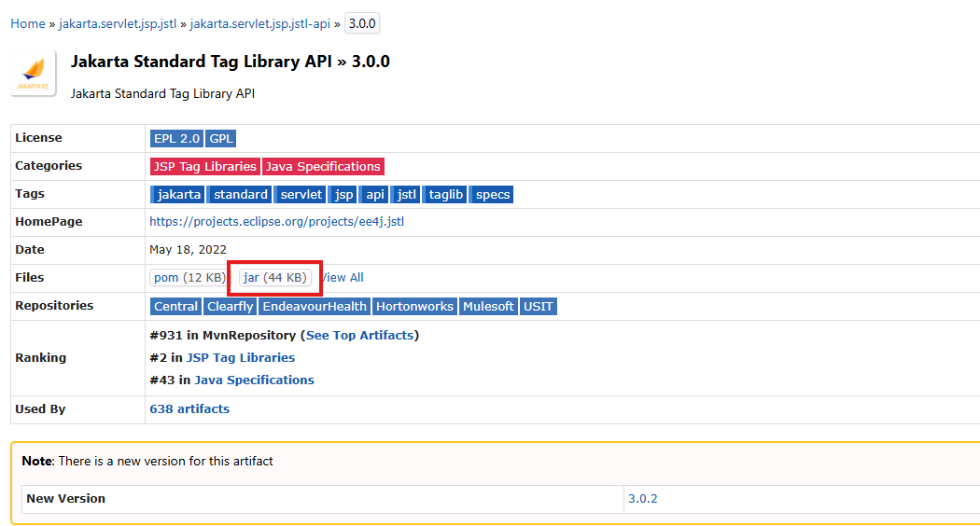
Task: Click the License row label
Action: 39,138
